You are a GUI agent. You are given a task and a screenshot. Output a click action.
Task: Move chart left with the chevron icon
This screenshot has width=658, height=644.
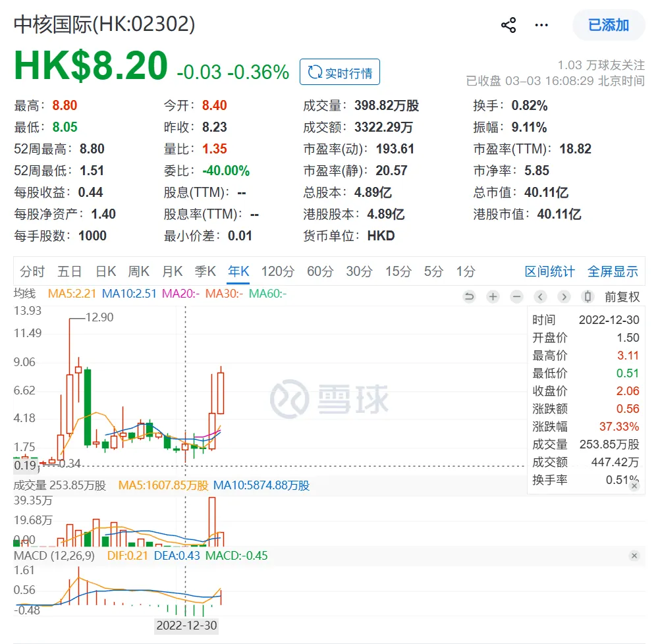click(x=541, y=297)
